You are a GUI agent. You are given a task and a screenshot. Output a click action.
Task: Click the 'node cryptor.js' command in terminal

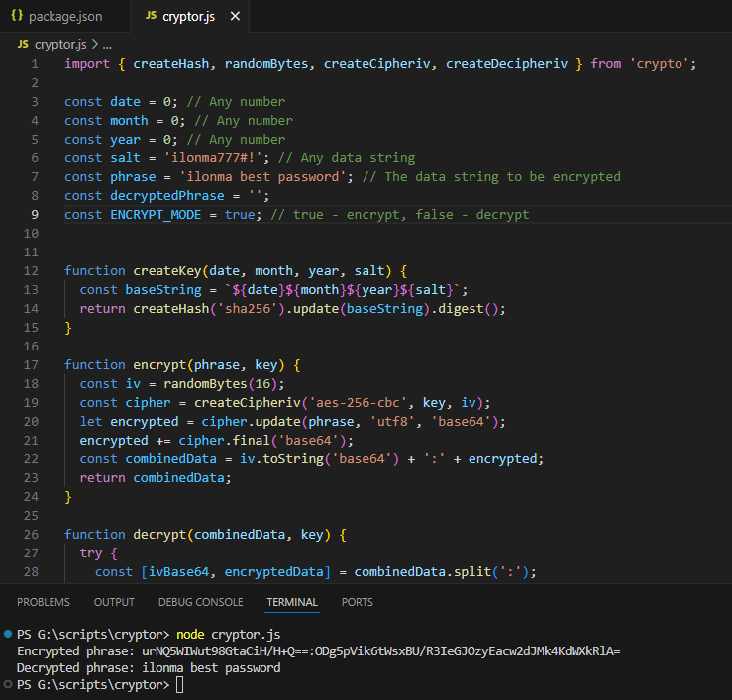228,635
